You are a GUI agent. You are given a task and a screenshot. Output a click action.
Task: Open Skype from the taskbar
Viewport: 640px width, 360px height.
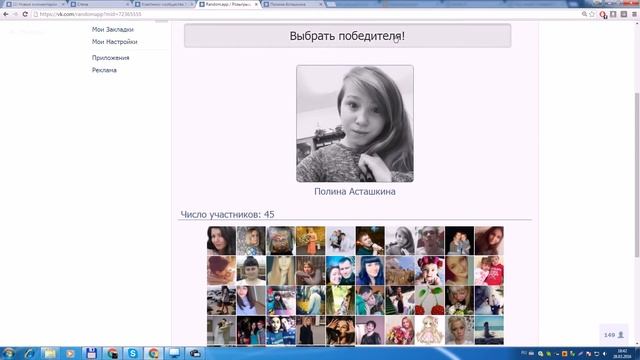pyautogui.click(x=133, y=353)
